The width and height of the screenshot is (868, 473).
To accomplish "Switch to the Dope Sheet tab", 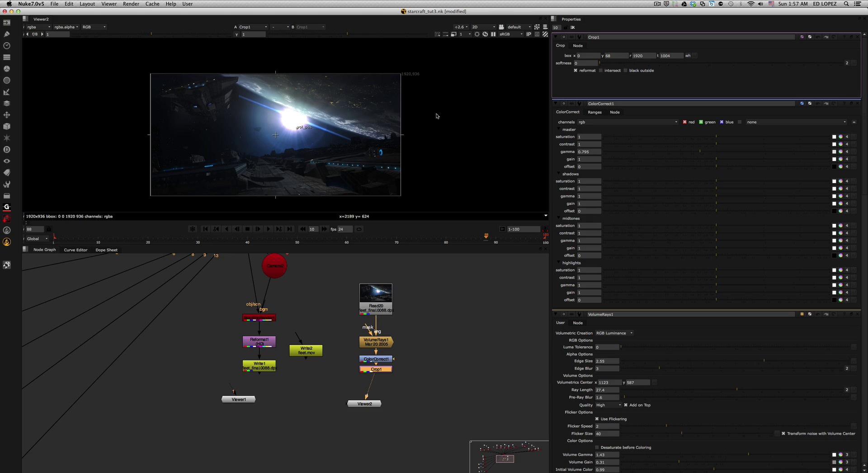I will (107, 250).
